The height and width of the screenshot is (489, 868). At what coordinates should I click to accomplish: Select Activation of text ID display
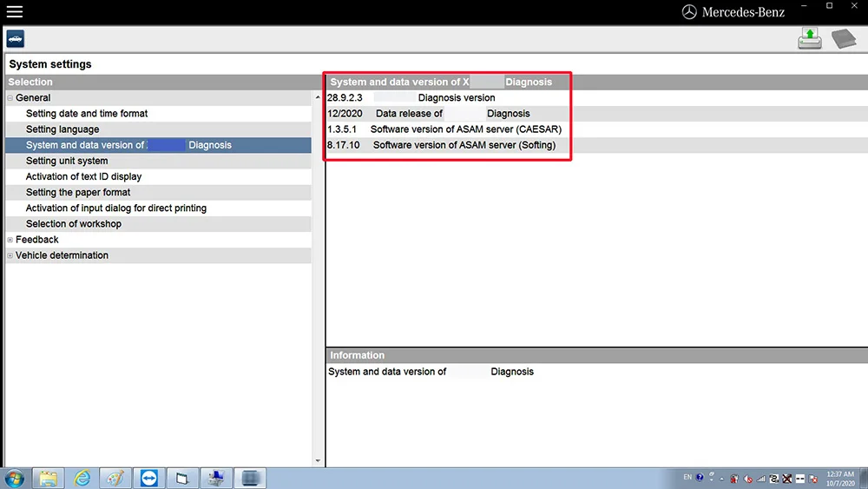tap(158, 176)
